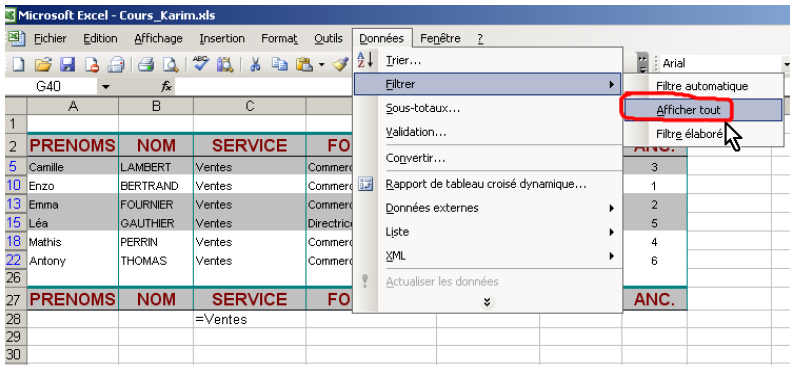796x372 pixels.
Task: Select column A header
Action: (73, 106)
